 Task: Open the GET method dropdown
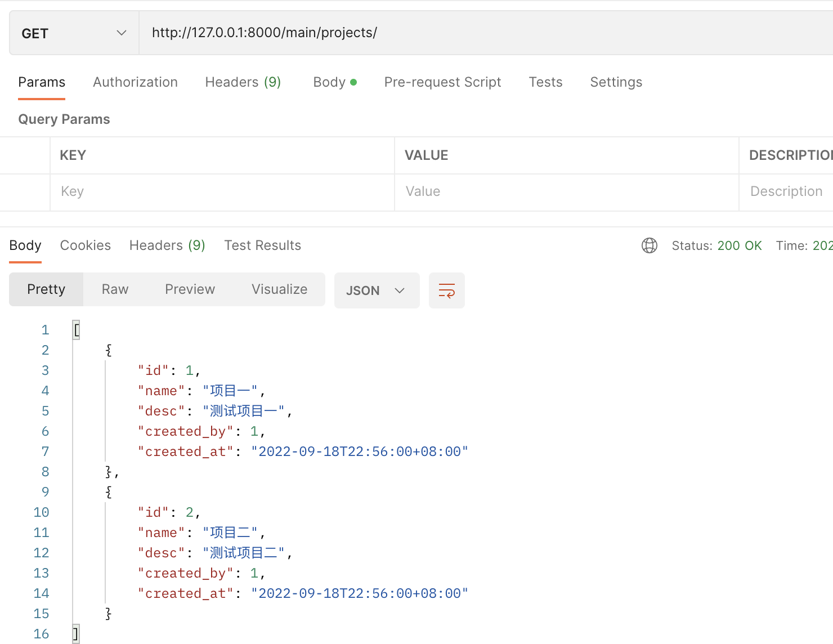point(74,33)
